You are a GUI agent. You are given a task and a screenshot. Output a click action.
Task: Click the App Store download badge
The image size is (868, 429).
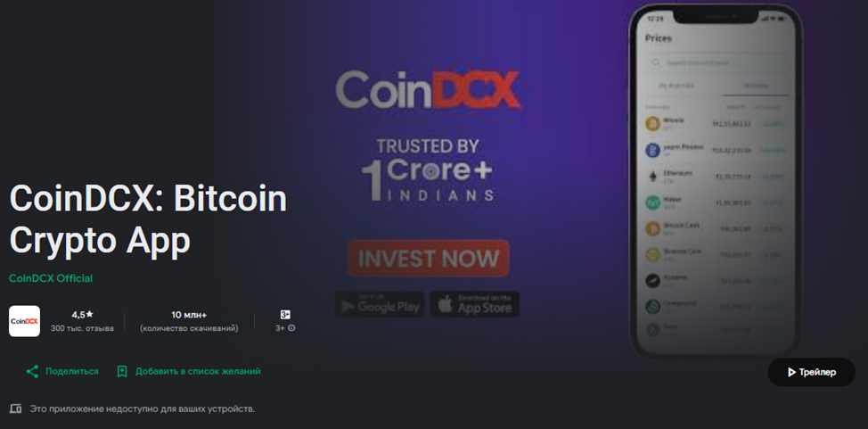pos(475,304)
